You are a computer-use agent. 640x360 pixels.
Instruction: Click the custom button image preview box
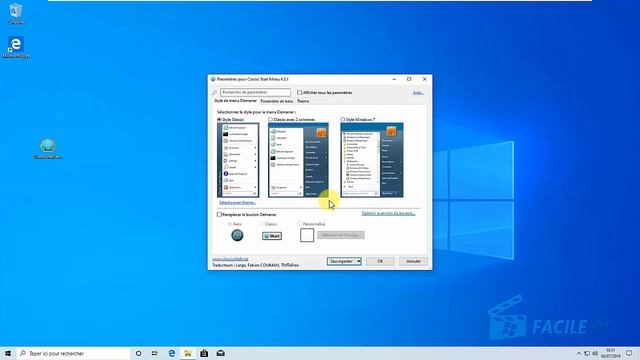(x=307, y=235)
